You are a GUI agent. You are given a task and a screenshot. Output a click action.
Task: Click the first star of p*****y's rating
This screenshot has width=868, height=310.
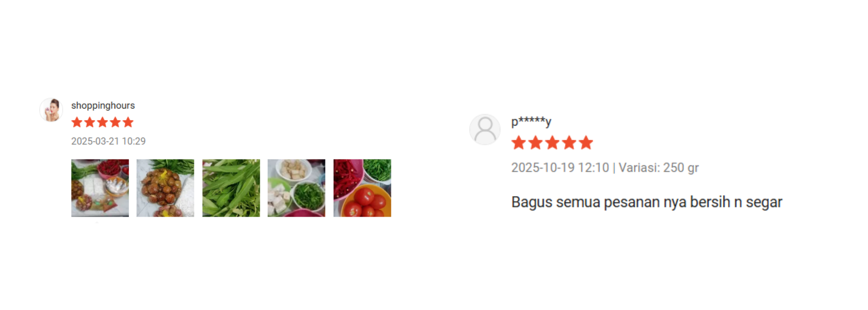coord(519,143)
